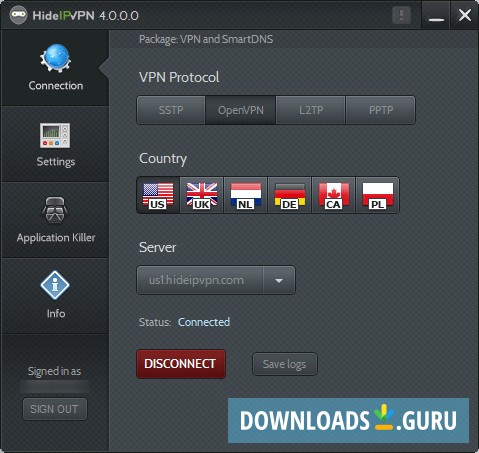Select the US country flag

(158, 195)
